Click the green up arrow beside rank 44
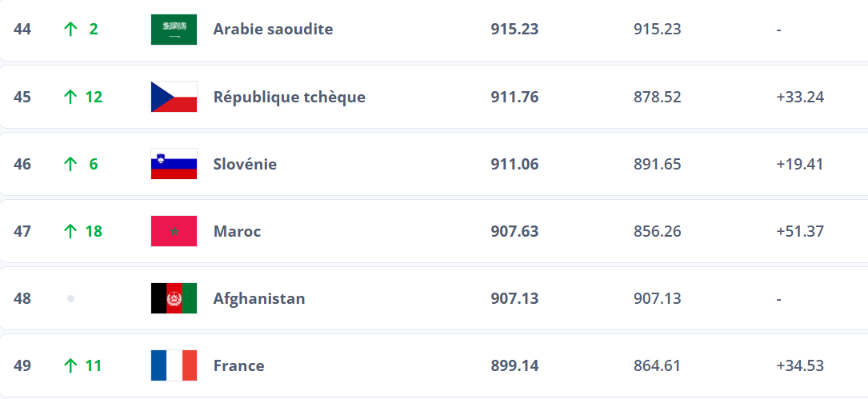 click(70, 30)
